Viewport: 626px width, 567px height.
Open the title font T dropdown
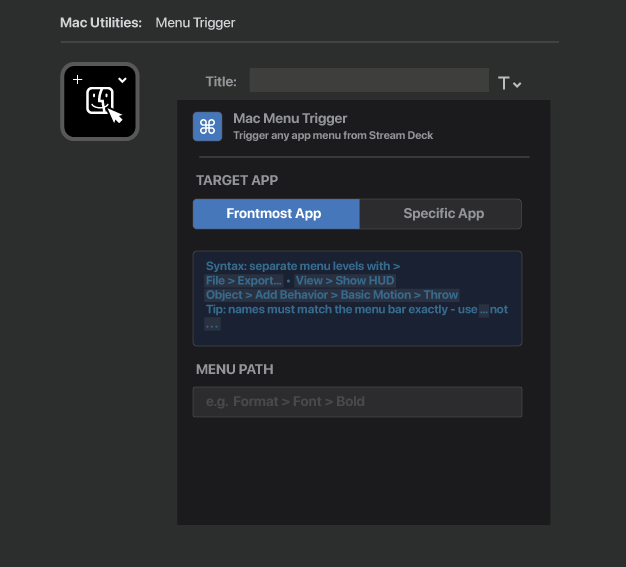(x=509, y=83)
